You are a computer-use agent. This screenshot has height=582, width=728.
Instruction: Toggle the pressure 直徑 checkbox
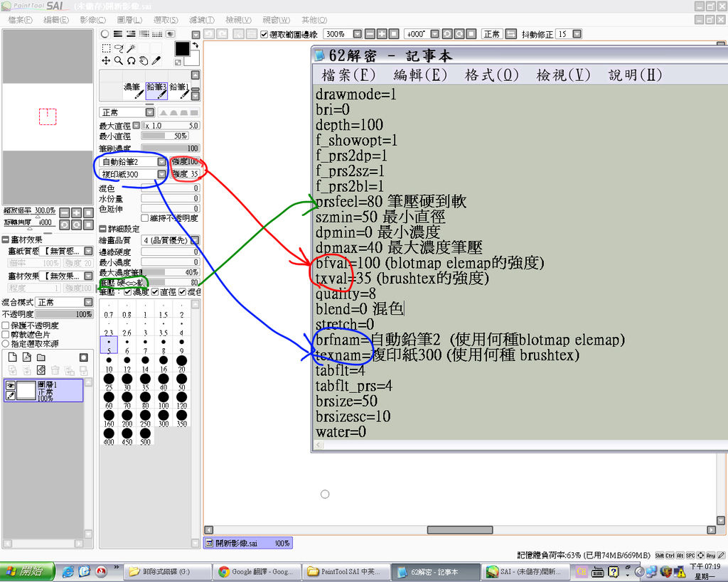pos(155,292)
